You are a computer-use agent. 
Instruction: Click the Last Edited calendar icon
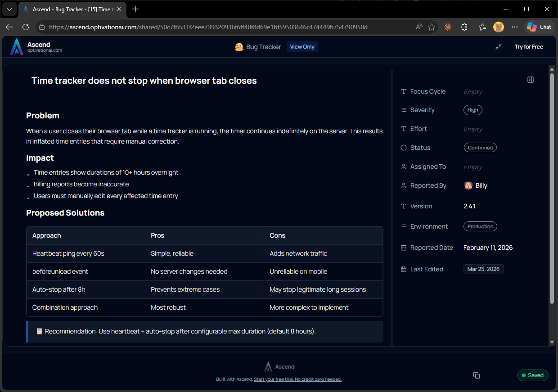[x=404, y=269]
